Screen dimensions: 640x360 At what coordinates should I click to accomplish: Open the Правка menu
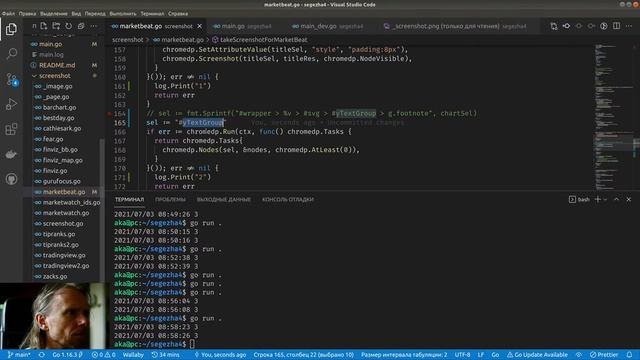pyautogui.click(x=27, y=13)
